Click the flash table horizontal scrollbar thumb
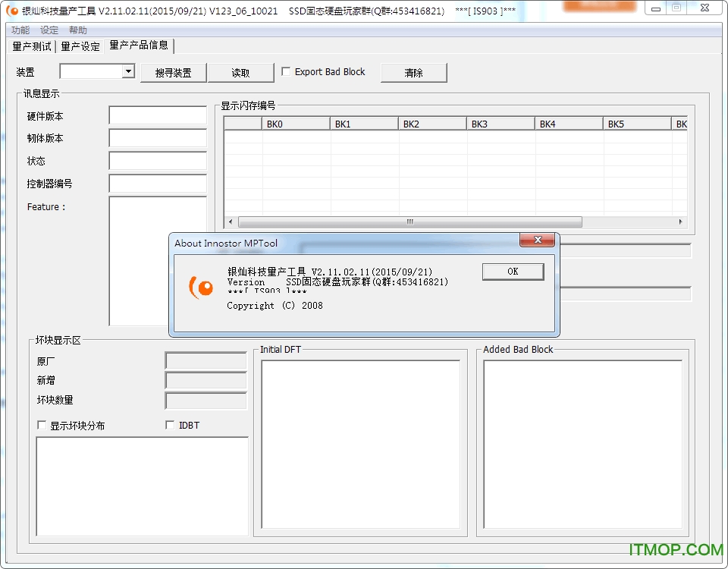 (409, 222)
